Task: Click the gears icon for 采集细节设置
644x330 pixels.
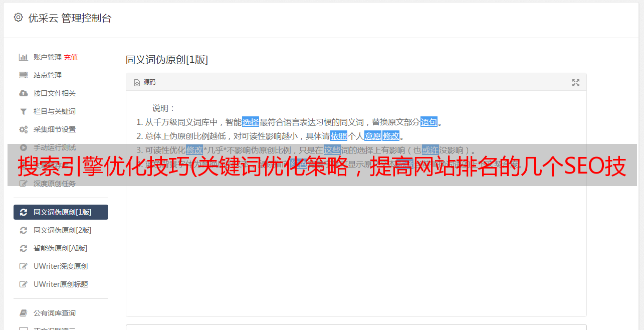Action: point(23,129)
